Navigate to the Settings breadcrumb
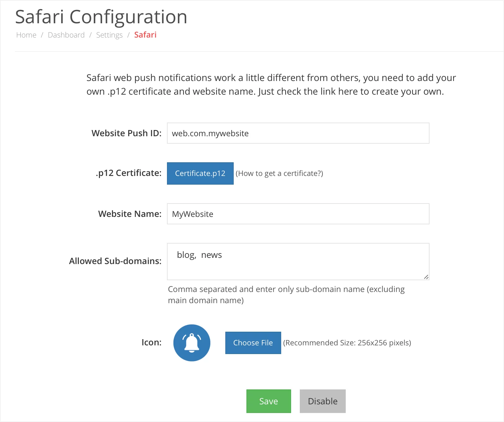The image size is (504, 422). click(109, 35)
